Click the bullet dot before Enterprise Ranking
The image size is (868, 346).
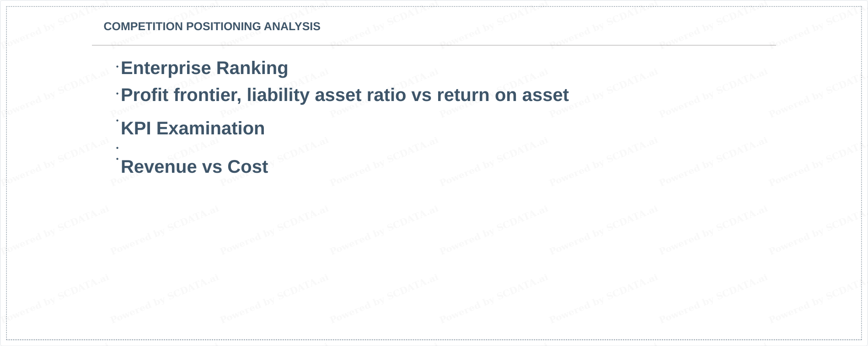tap(118, 67)
